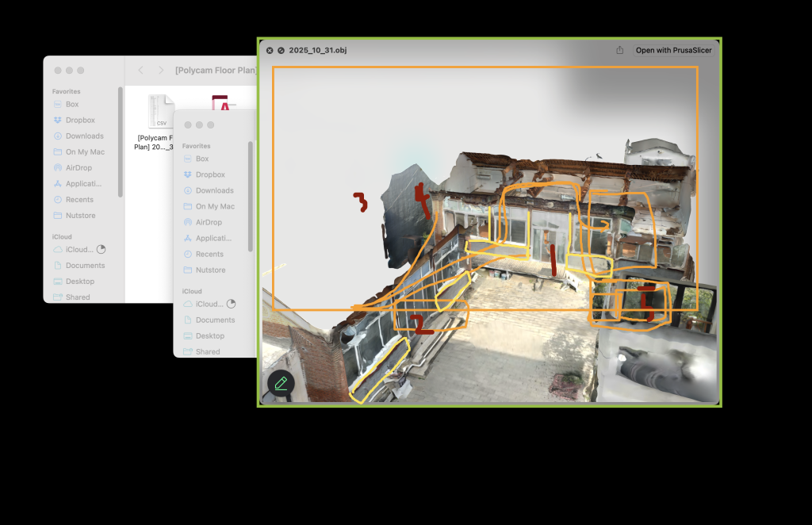The image size is (812, 525).
Task: Close the 2025_10_31.obj Quick Look preview
Action: point(270,50)
